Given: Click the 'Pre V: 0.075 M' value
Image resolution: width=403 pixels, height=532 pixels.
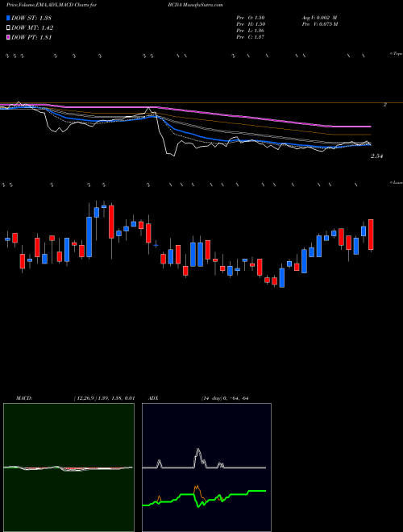Looking at the screenshot, I should pyautogui.click(x=320, y=24).
